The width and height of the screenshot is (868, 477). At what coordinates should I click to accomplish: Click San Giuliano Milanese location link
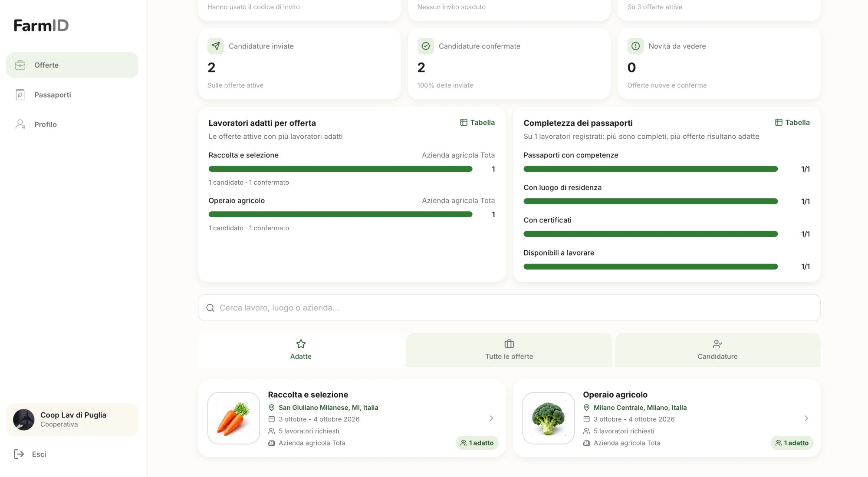328,408
